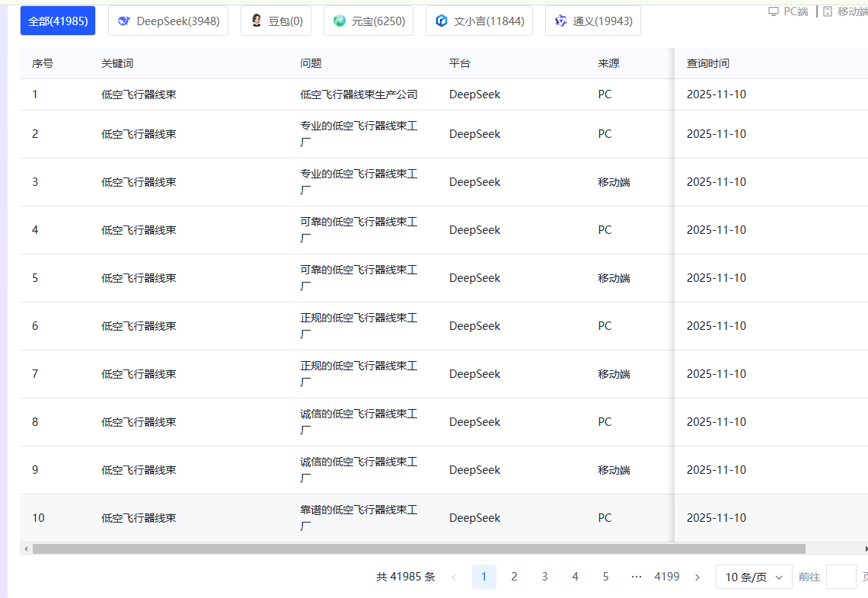This screenshot has width=868, height=598.
Task: Click the PC端 monitor icon
Action: [x=774, y=11]
